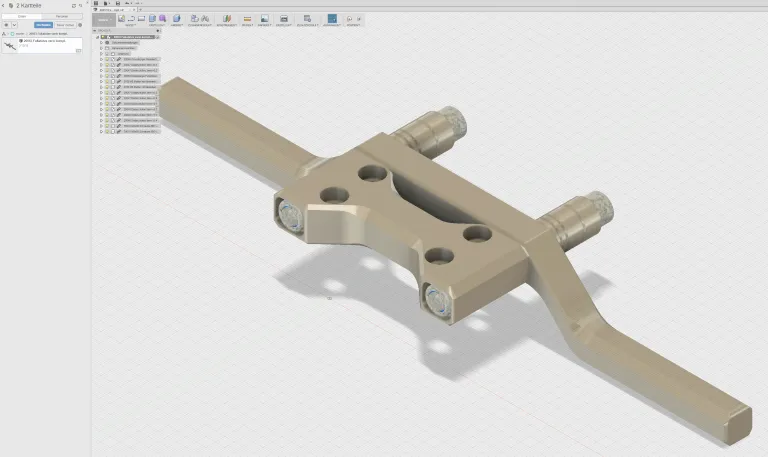Close the open document tab
Image resolution: width=768 pixels, height=457 pixels.
134,9
